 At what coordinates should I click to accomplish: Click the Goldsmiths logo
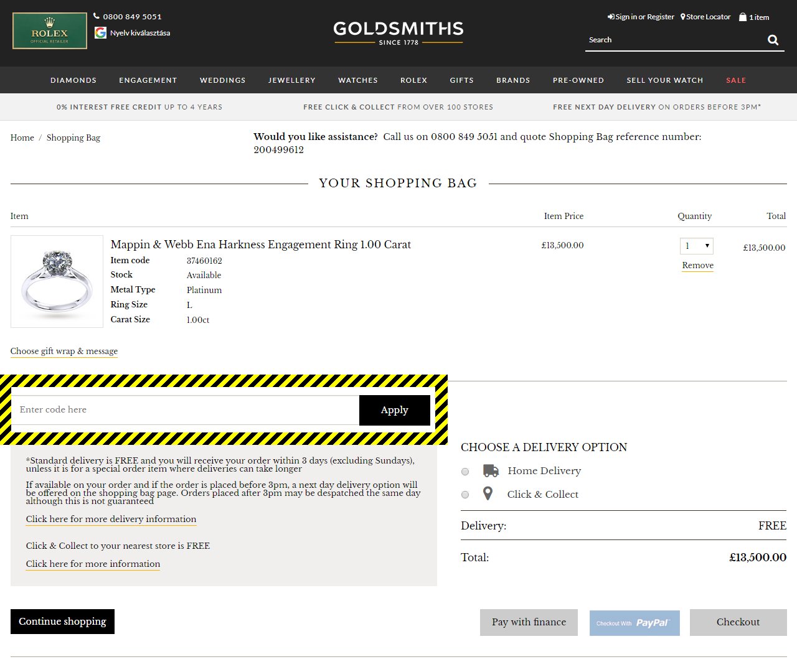point(398,33)
